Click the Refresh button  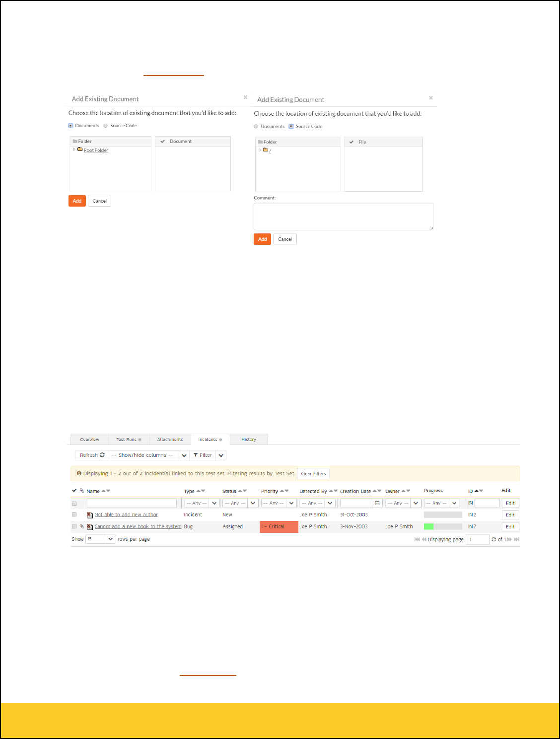92,455
